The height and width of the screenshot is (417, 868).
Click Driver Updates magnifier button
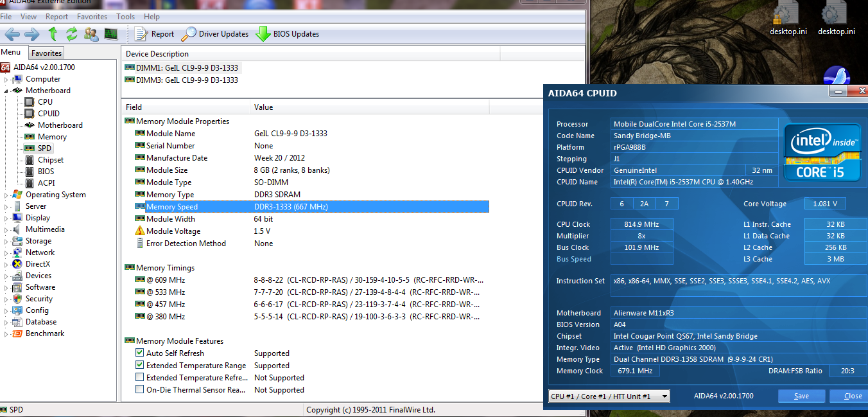(215, 34)
